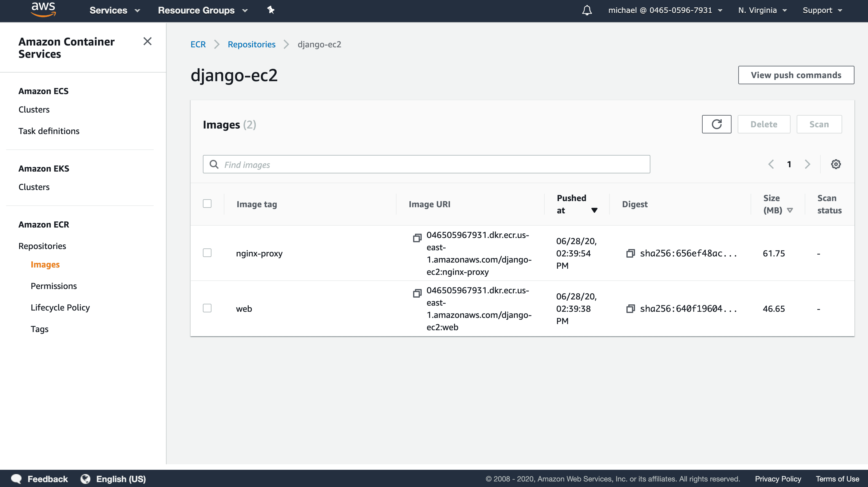Click the 61.75 size value
The height and width of the screenshot is (487, 868).
pyautogui.click(x=774, y=253)
